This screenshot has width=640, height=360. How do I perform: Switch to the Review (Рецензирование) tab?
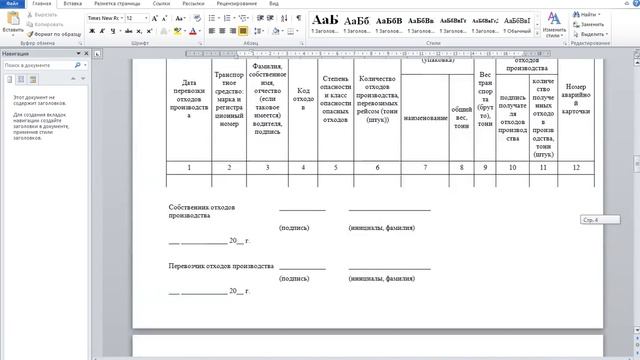click(237, 4)
